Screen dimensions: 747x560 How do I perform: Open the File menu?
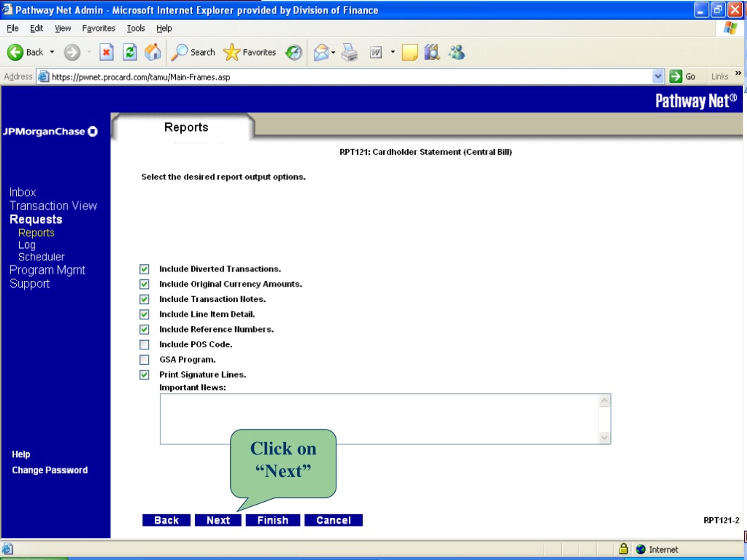[x=13, y=28]
